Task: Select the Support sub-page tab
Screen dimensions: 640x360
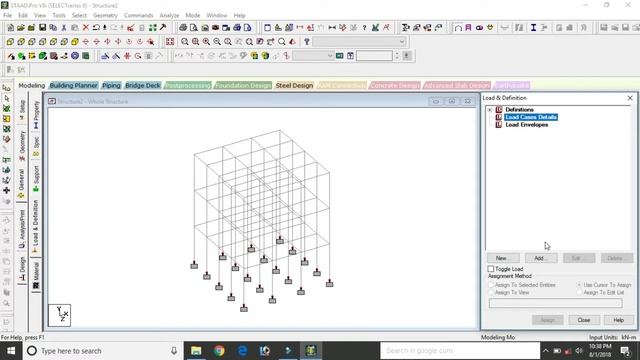Action: 36,178
